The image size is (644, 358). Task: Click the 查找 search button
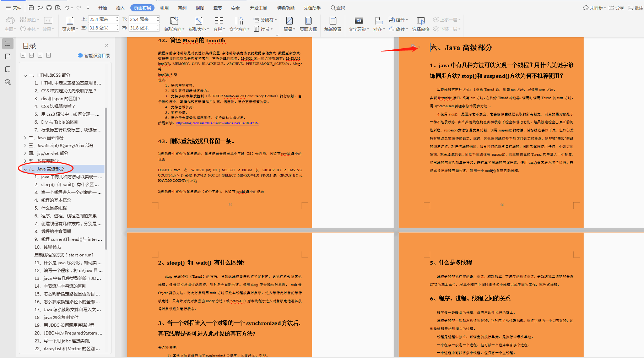click(338, 8)
